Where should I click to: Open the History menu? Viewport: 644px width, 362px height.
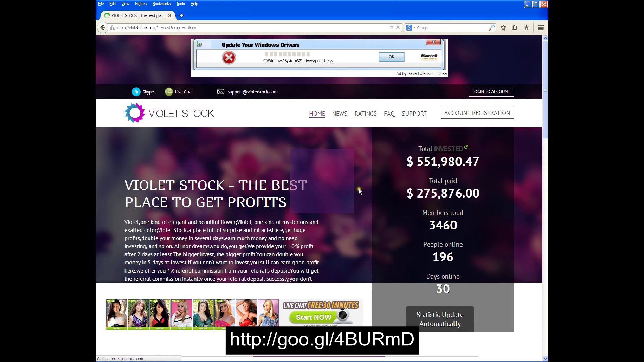coord(141,4)
